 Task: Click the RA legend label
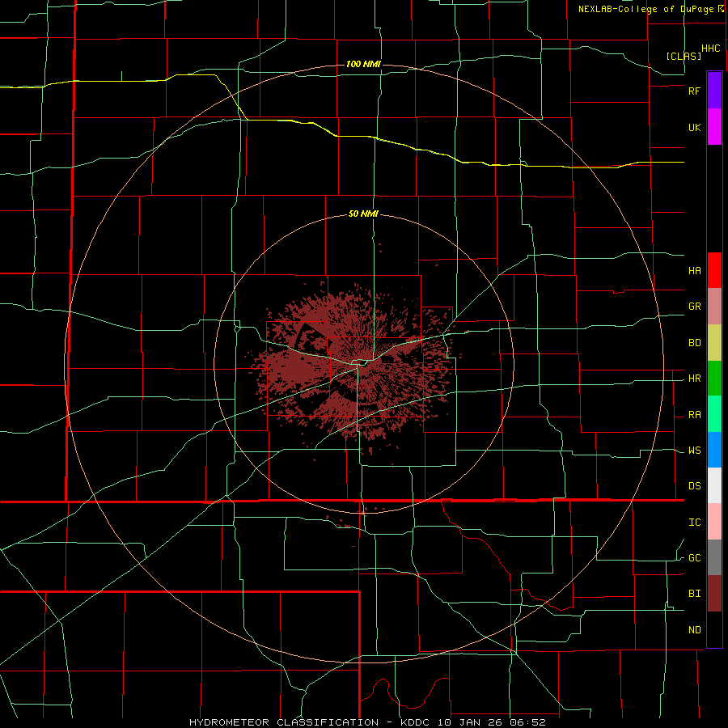point(695,415)
